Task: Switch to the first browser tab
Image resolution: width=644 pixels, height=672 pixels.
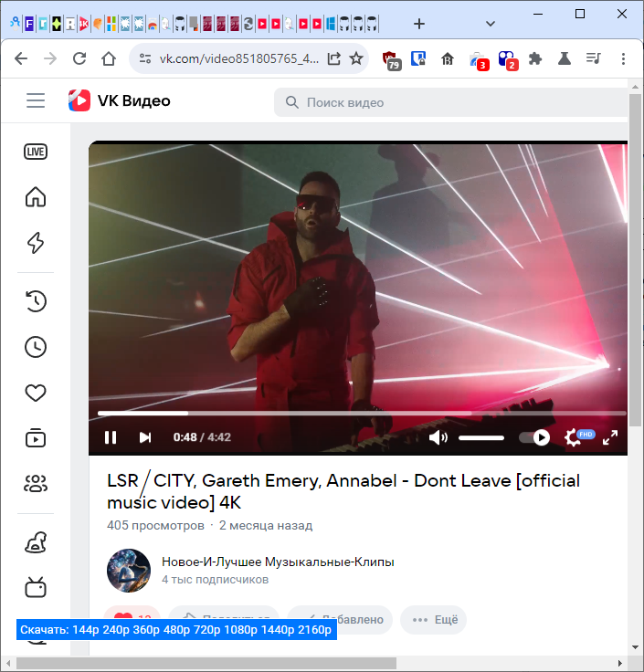Action: pos(15,24)
